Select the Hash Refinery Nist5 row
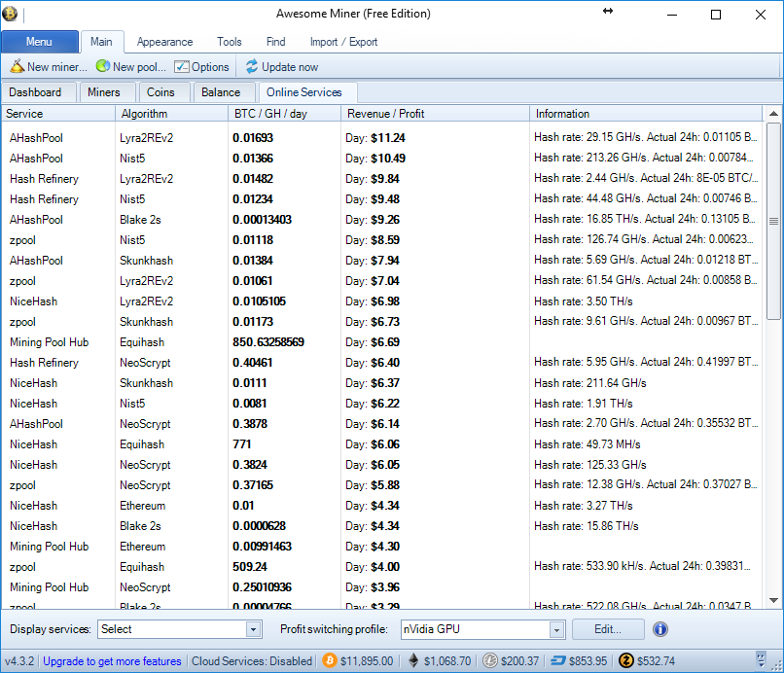 click(x=382, y=199)
